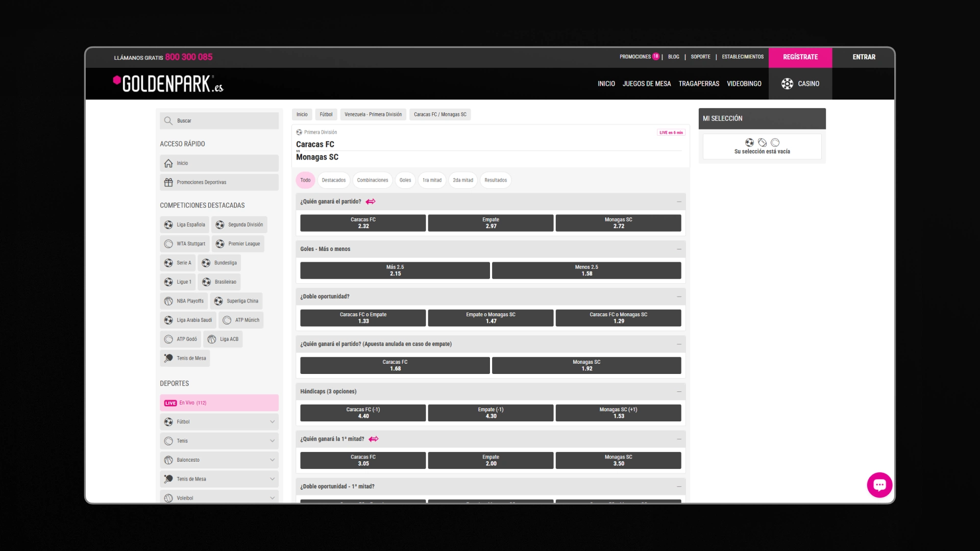Bet on Más 2.5 goals at 2.15
Image resolution: width=980 pixels, height=551 pixels.
click(395, 270)
